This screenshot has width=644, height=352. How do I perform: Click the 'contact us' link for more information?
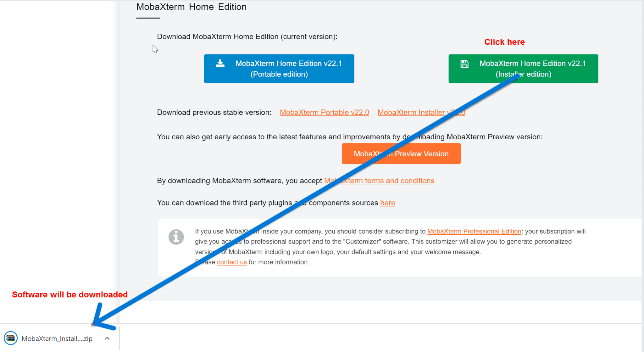click(x=232, y=262)
